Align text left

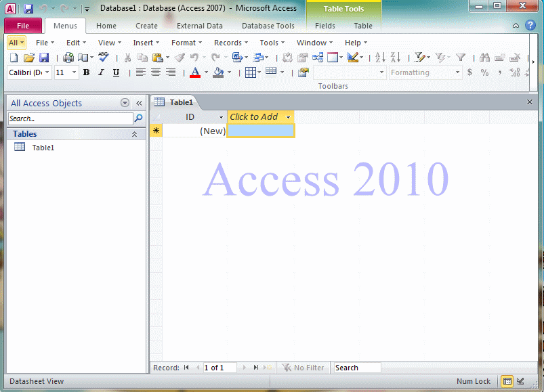[140, 72]
